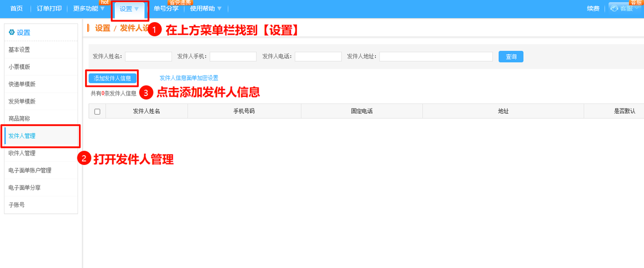Screen dimensions: 644x268
Task: Focus the 发件人手机 input field
Action: [x=233, y=57]
